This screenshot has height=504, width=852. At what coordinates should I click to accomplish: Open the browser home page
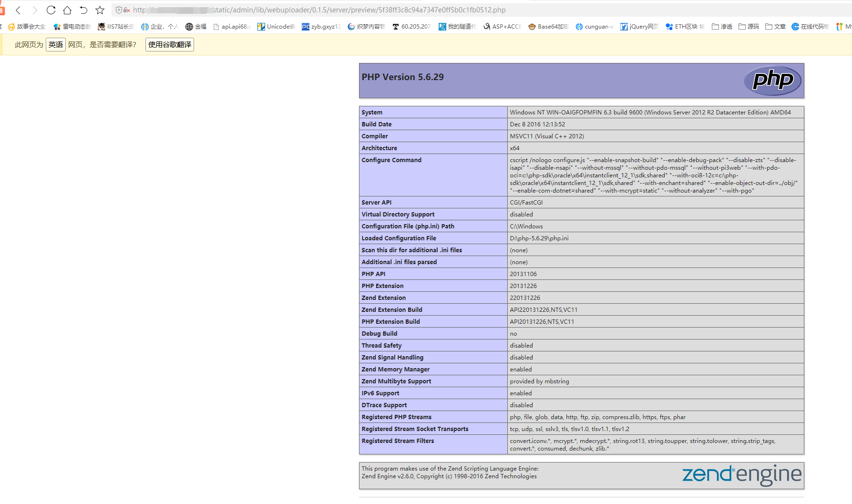pos(67,10)
